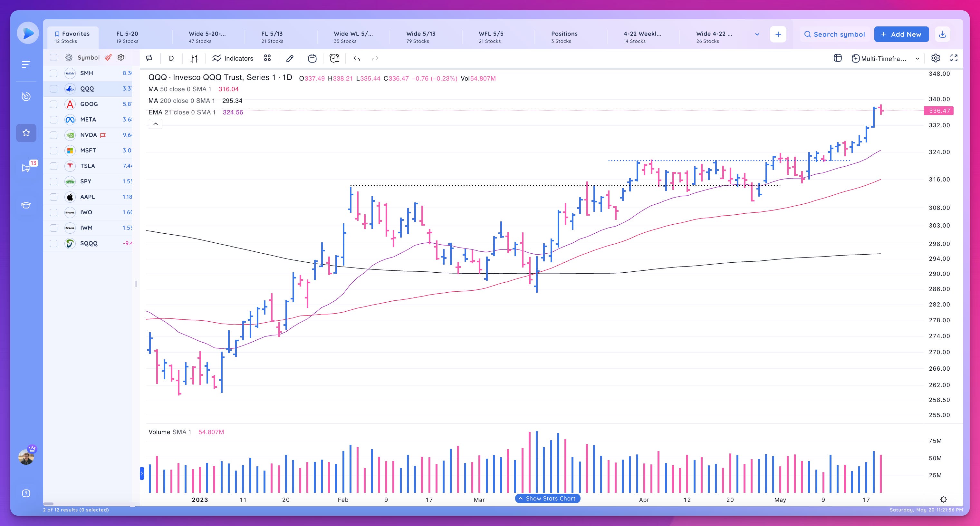Add a new watchlist with plus button
980x526 pixels.
(778, 34)
